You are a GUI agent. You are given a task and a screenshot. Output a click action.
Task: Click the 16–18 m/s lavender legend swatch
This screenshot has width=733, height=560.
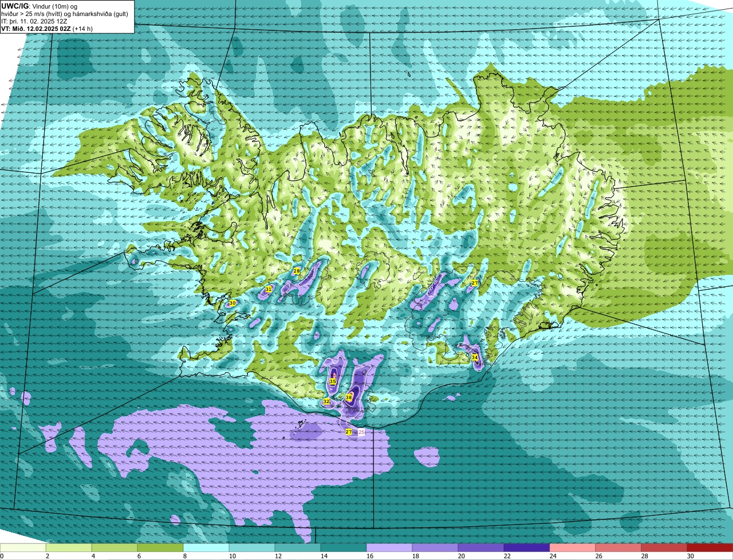[389, 547]
